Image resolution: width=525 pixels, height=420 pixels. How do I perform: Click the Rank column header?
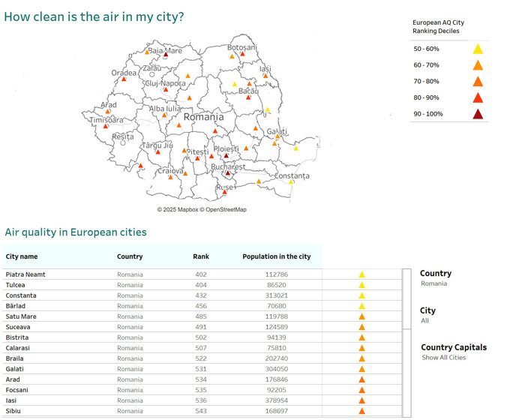coord(200,256)
